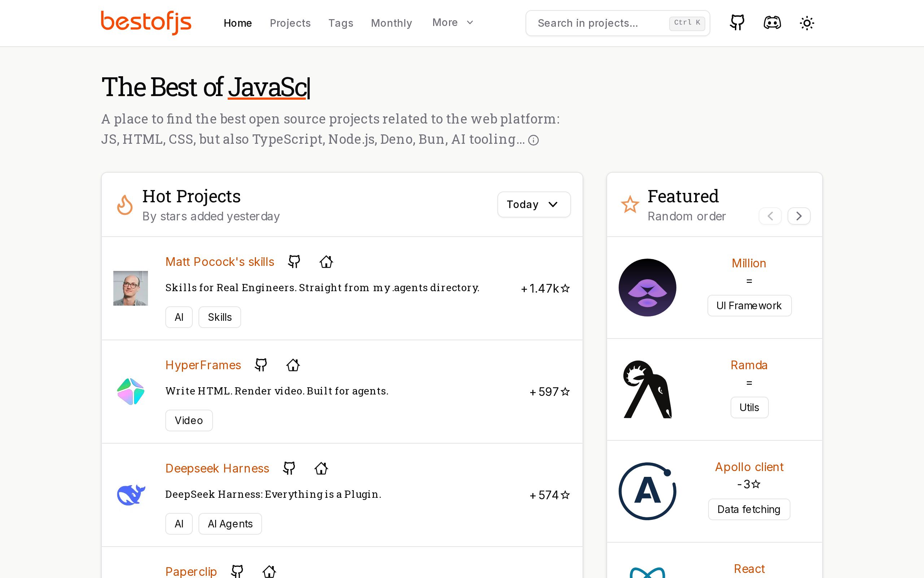Focus the Search in projects field
Viewport: 924px width, 578px height.
click(618, 23)
